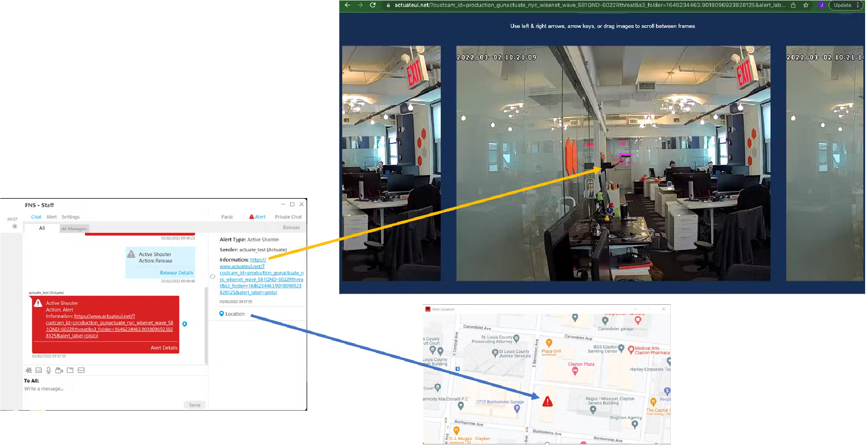Select the microphone icon to record audio
Image resolution: width=868 pixels, height=446 pixels.
(x=49, y=370)
